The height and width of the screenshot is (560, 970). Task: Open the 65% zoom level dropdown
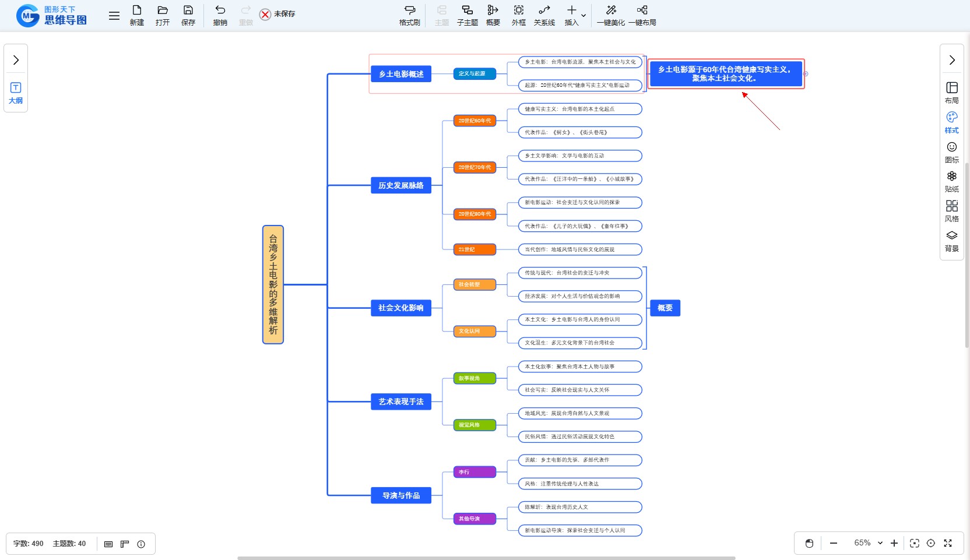880,543
